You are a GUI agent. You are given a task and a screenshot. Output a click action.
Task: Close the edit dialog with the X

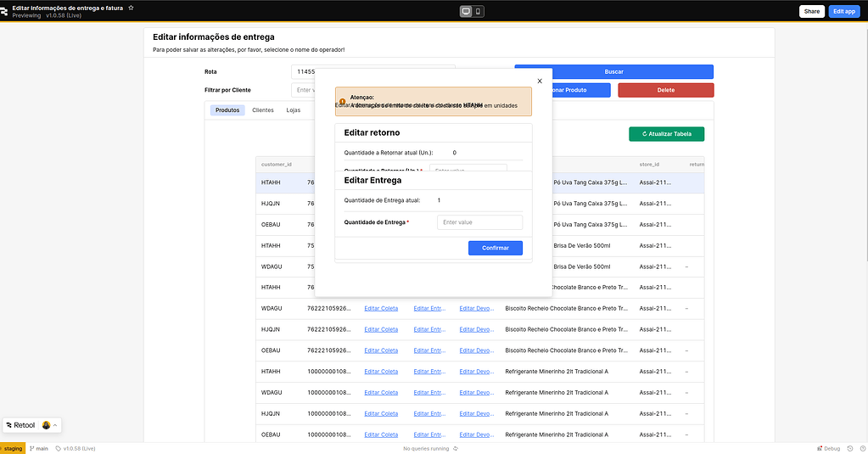coord(540,81)
